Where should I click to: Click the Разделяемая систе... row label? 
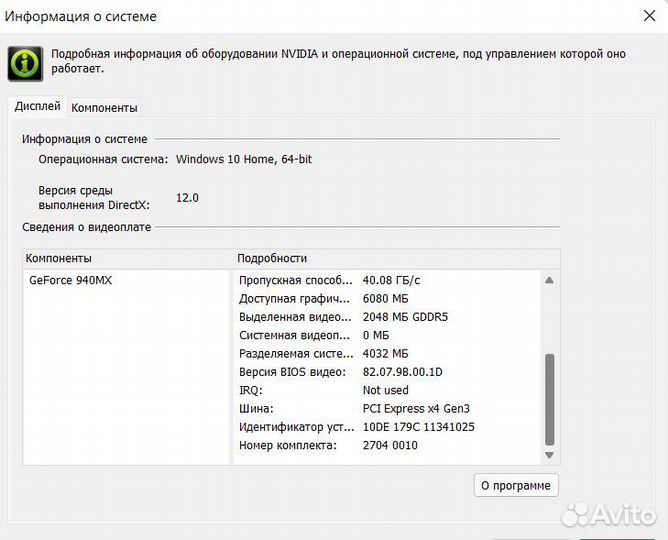click(x=296, y=353)
